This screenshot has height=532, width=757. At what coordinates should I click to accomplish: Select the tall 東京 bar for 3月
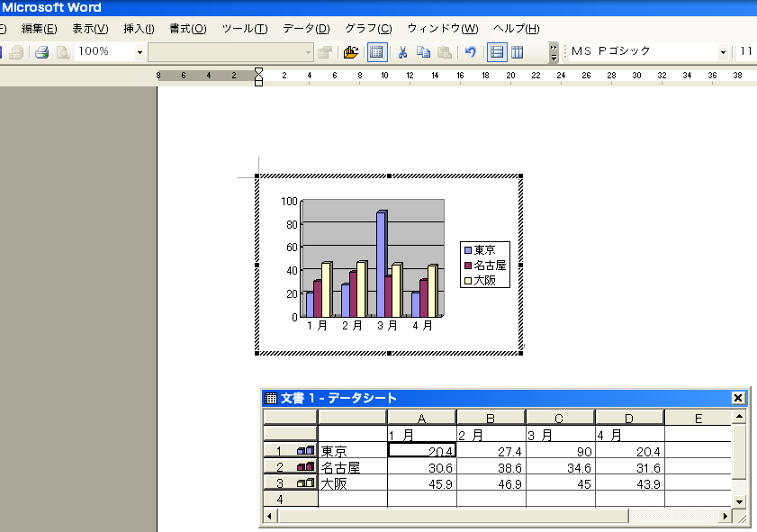(382, 264)
